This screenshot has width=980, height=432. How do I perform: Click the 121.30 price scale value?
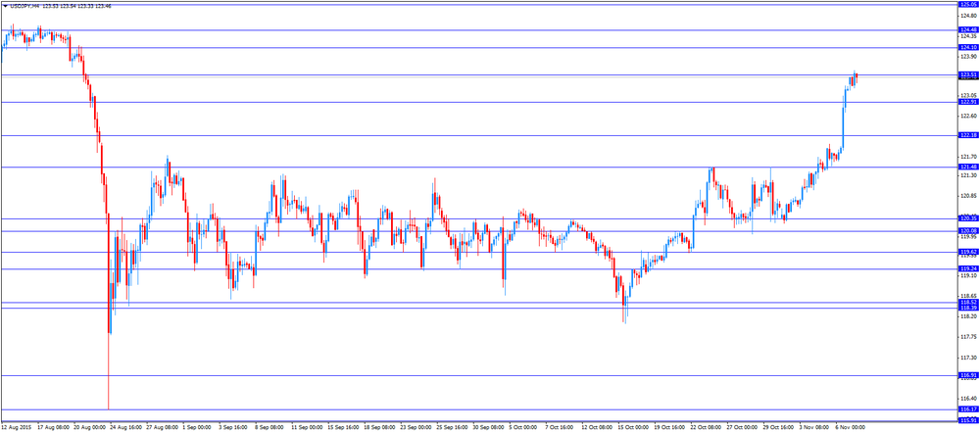968,175
